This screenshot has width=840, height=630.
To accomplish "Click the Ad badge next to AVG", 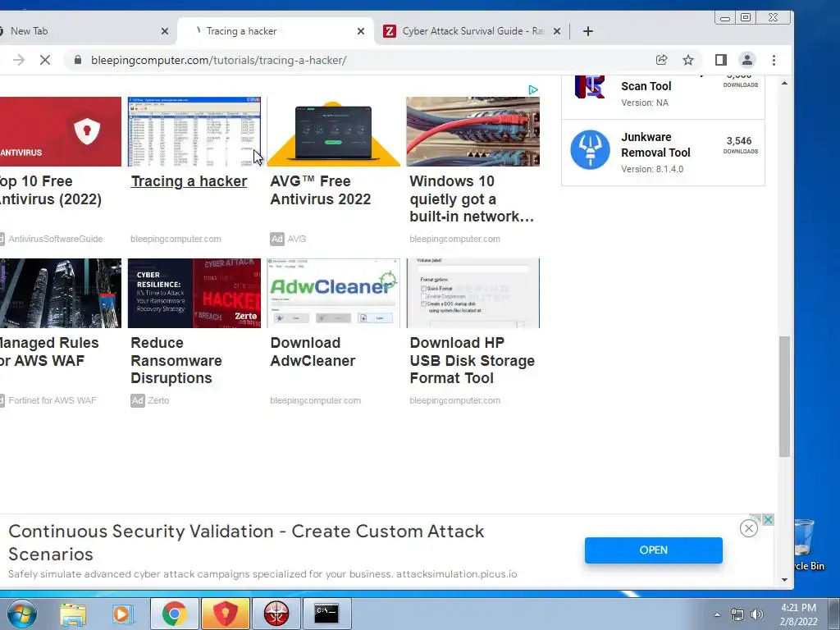I will point(277,239).
